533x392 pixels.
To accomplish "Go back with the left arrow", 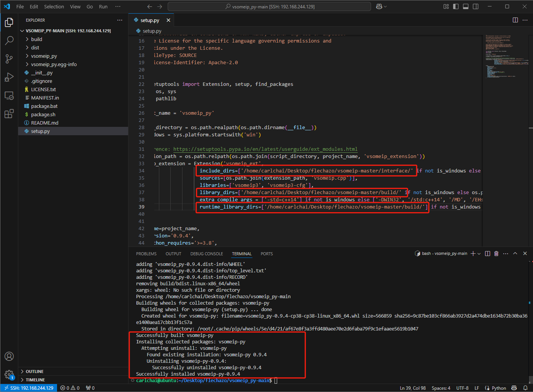I will (150, 6).
